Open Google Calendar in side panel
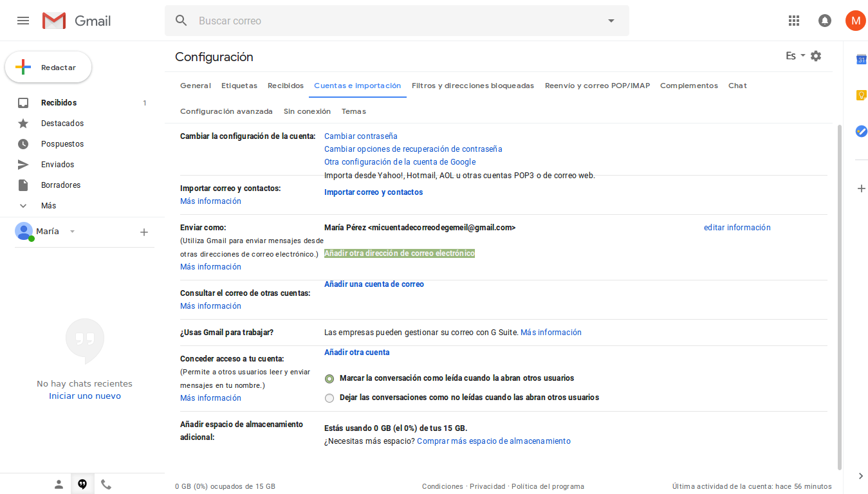This screenshot has height=494, width=868. [861, 60]
